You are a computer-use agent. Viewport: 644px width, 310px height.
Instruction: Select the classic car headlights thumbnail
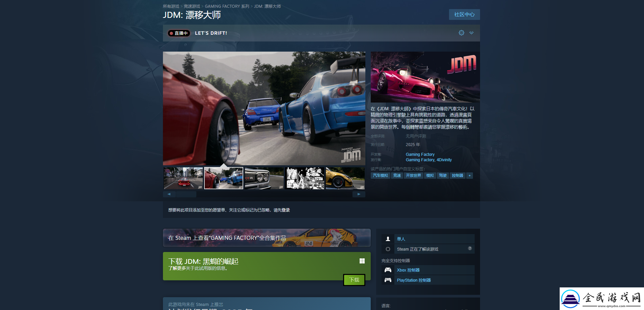[264, 178]
